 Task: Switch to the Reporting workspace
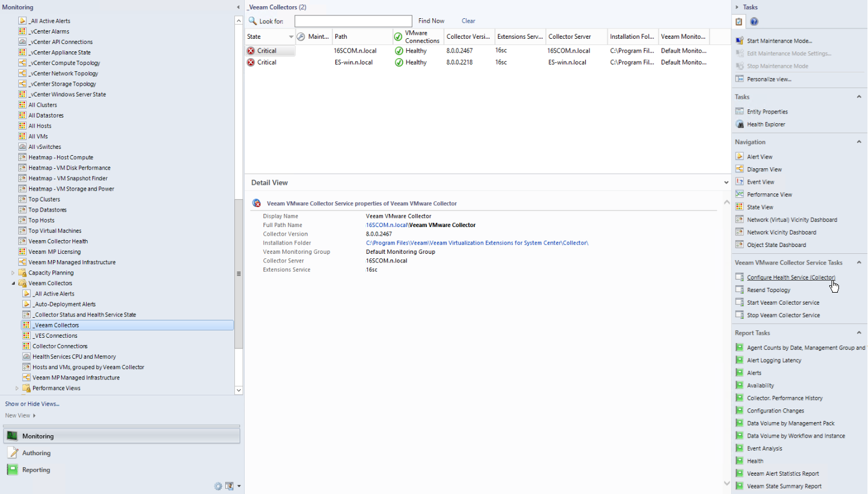(121, 469)
